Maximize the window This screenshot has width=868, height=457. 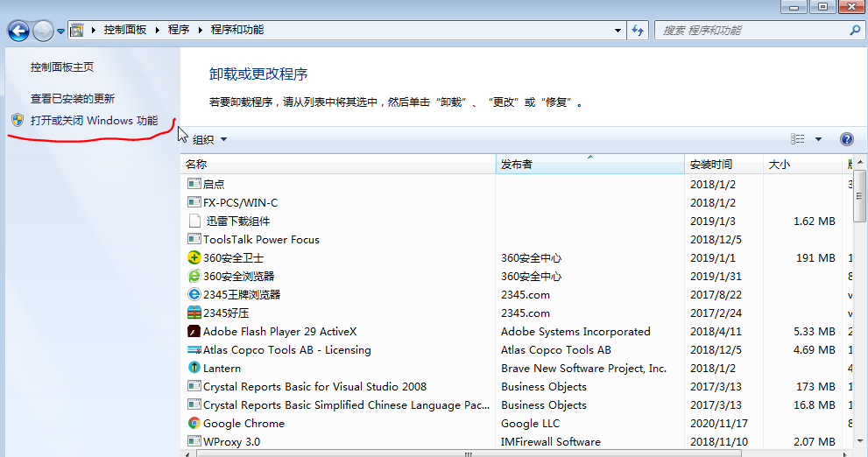(x=822, y=7)
